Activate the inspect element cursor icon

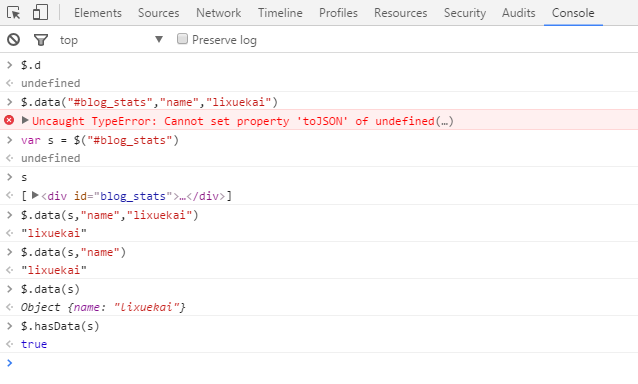coord(14,13)
